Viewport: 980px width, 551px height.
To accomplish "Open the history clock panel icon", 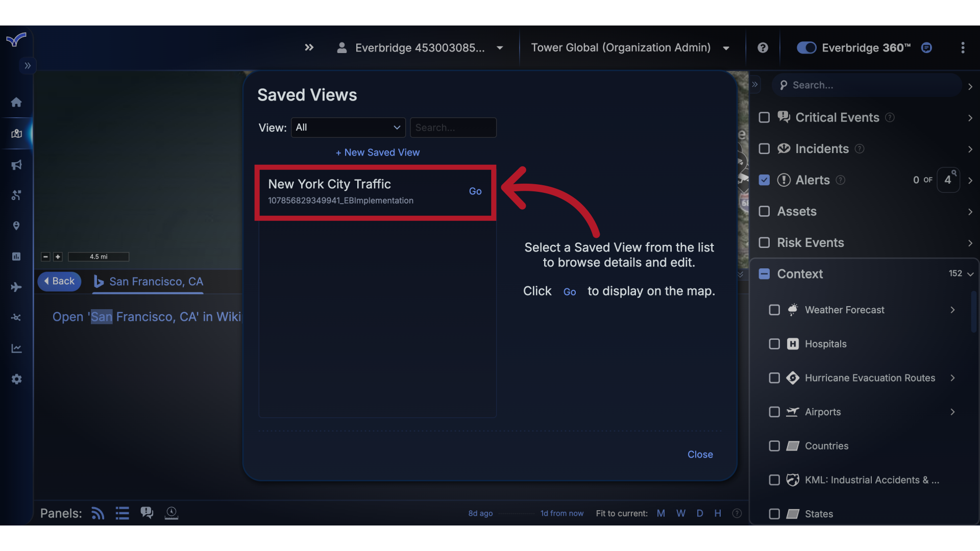I will click(x=171, y=513).
